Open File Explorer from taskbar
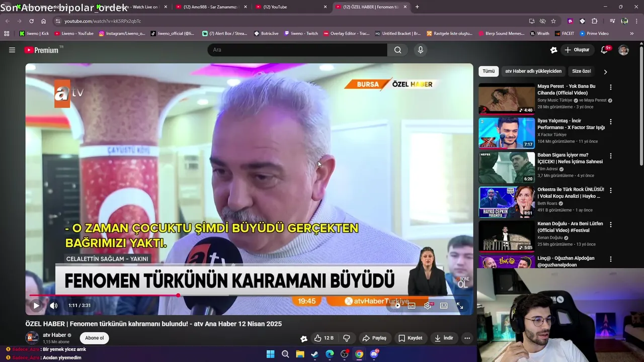Viewport: 644px width, 362px height. (300, 354)
